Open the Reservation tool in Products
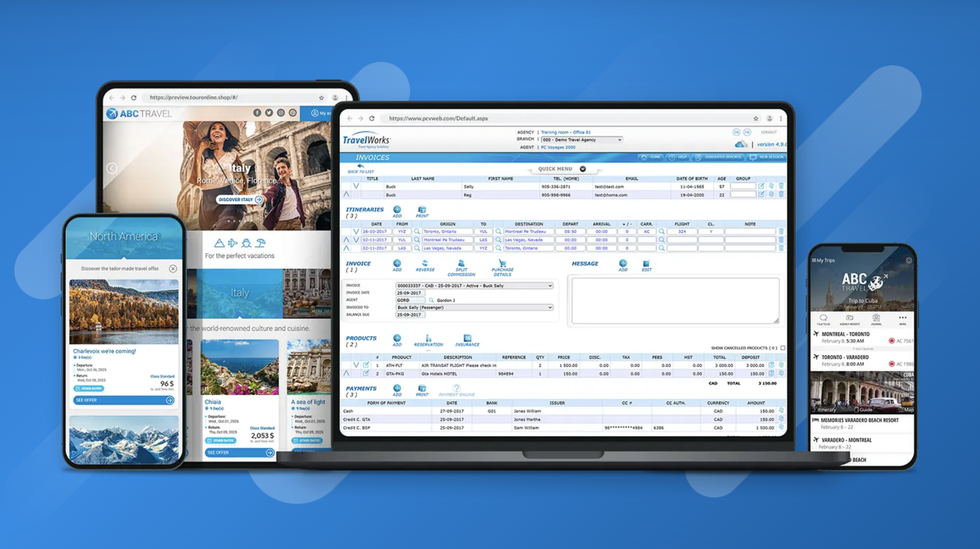Viewport: 980px width, 549px height. point(428,339)
